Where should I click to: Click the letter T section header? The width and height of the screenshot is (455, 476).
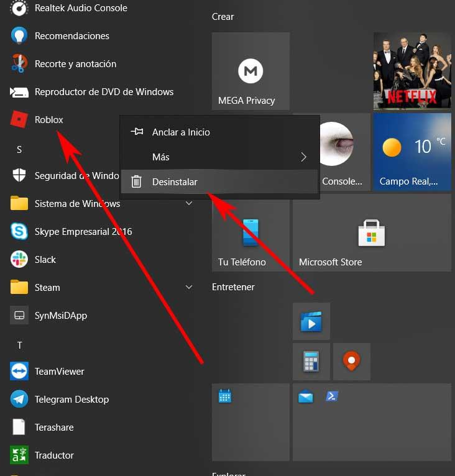click(x=19, y=345)
